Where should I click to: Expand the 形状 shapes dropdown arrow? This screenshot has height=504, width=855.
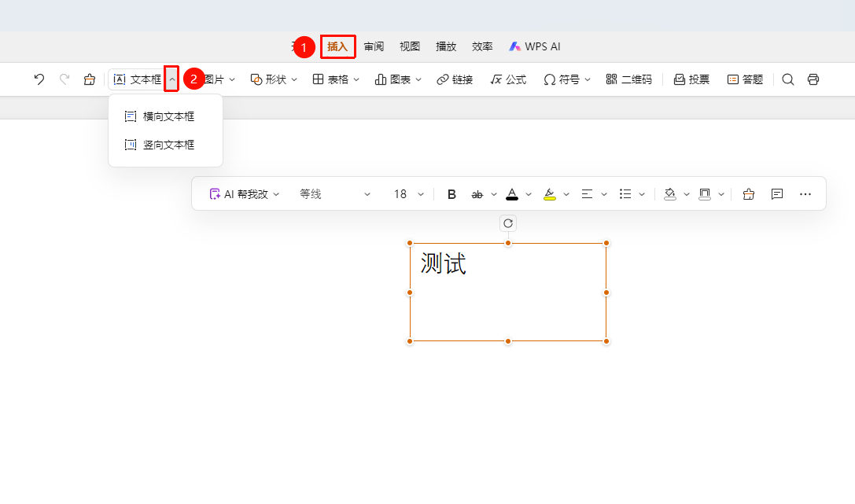[x=294, y=79]
